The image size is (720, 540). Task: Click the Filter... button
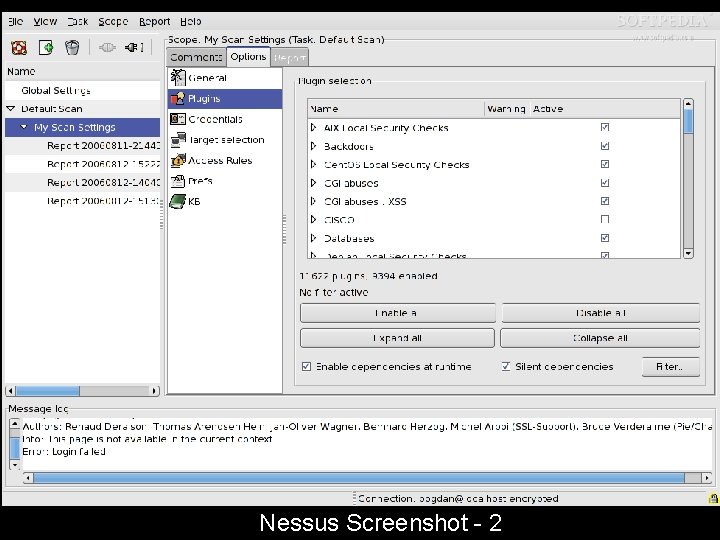point(670,367)
